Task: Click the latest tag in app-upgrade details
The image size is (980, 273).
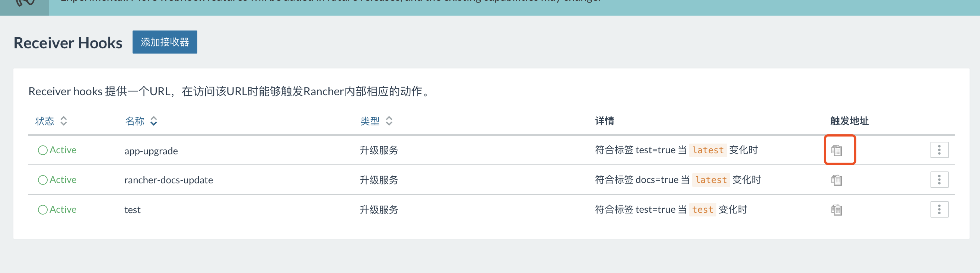Action: click(707, 150)
